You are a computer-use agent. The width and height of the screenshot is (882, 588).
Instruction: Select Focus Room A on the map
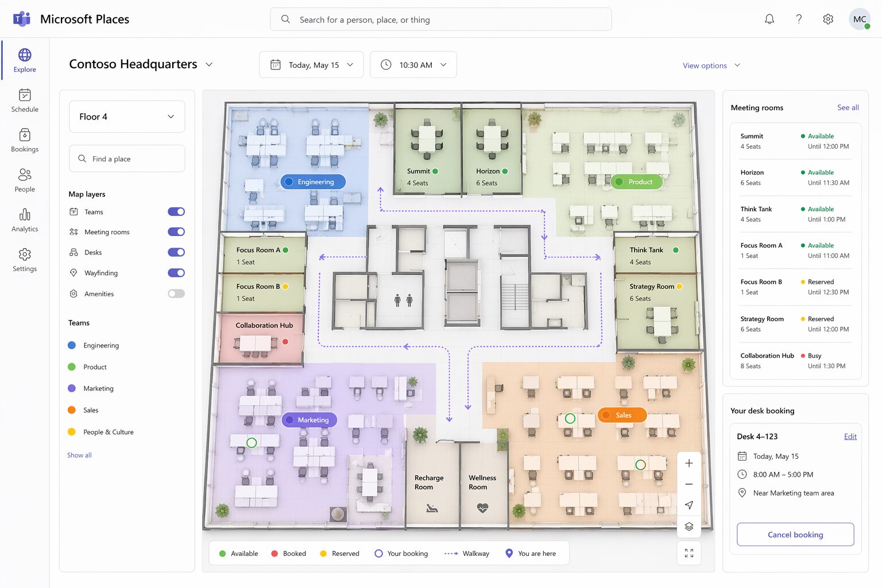[x=264, y=253]
